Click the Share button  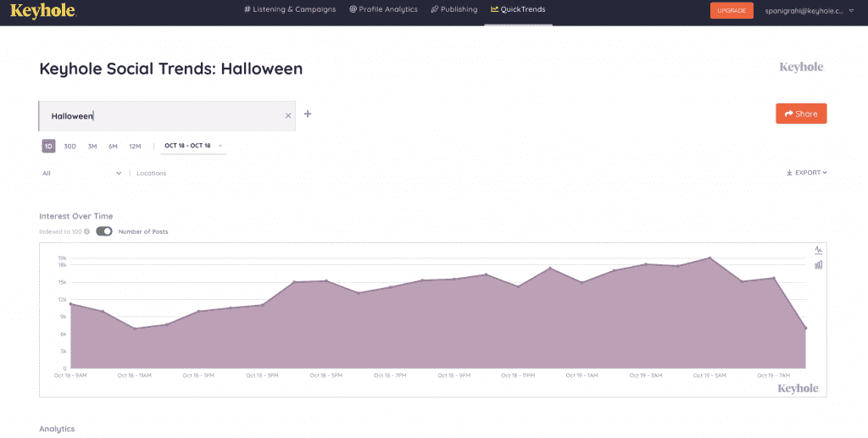[x=801, y=114]
